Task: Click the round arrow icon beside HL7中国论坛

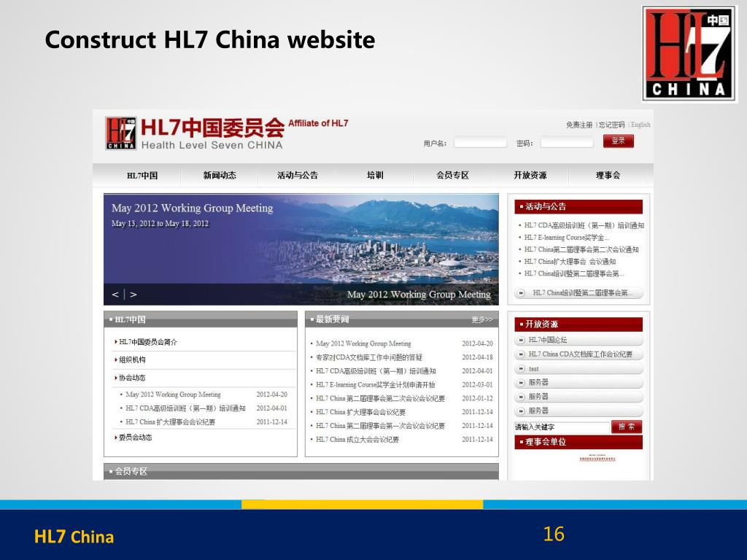Action: (x=521, y=340)
